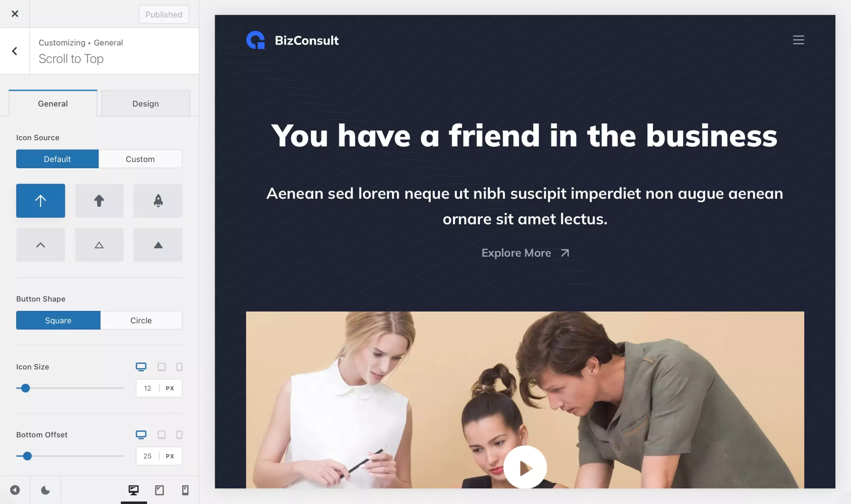The height and width of the screenshot is (504, 851).
Task: Select the filled triangle icon
Action: point(158,245)
